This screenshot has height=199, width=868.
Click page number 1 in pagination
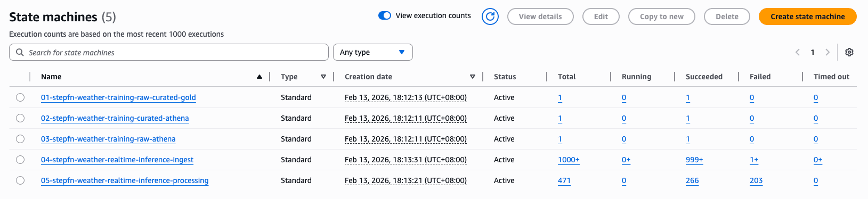(813, 52)
